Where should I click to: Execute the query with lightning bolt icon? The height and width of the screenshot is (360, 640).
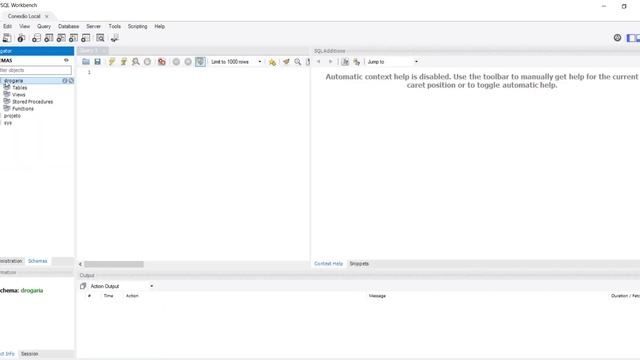pos(111,62)
